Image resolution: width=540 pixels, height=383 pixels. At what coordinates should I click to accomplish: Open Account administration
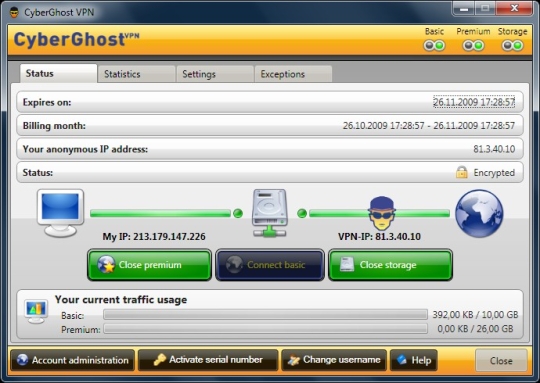(x=73, y=360)
